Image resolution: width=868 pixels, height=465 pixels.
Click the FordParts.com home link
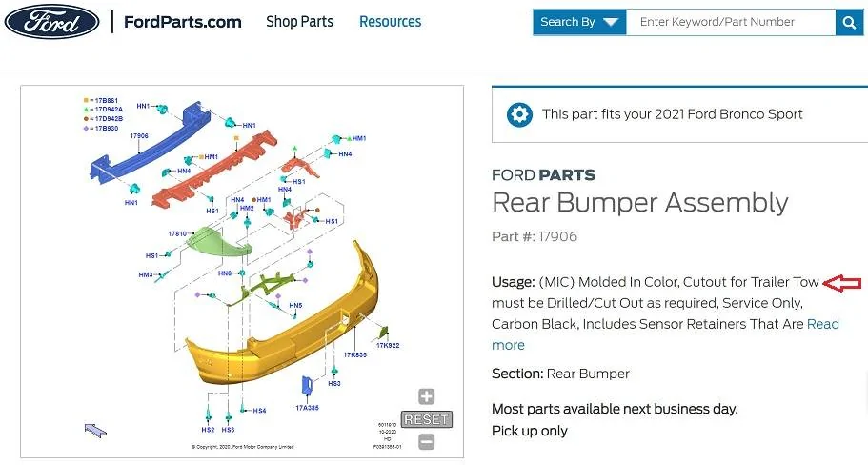[182, 22]
